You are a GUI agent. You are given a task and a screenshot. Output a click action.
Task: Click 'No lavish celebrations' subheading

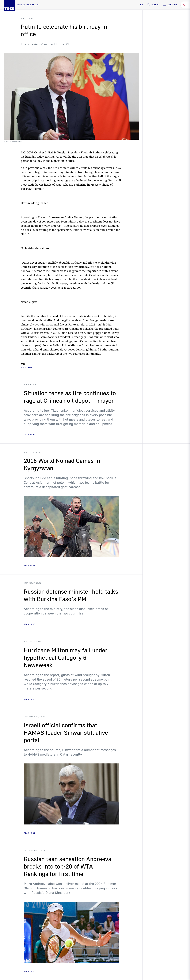[35, 248]
